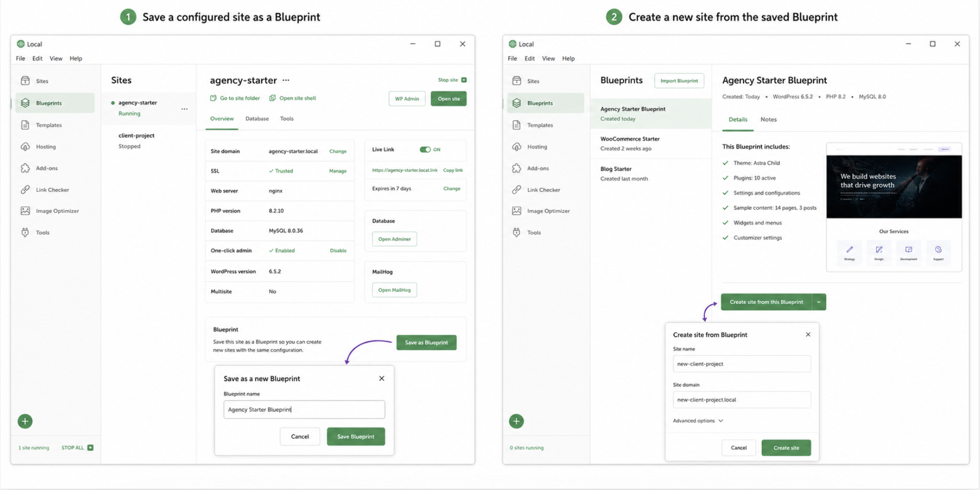The image size is (980, 490).
Task: Open File menu in left Local window
Action: click(x=20, y=58)
